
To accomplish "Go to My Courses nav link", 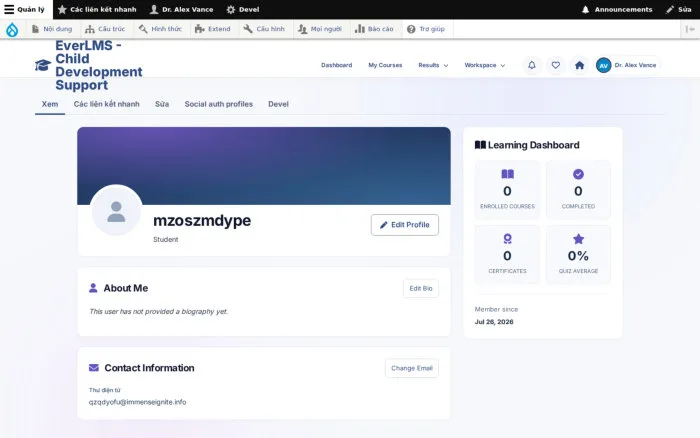I will click(385, 65).
